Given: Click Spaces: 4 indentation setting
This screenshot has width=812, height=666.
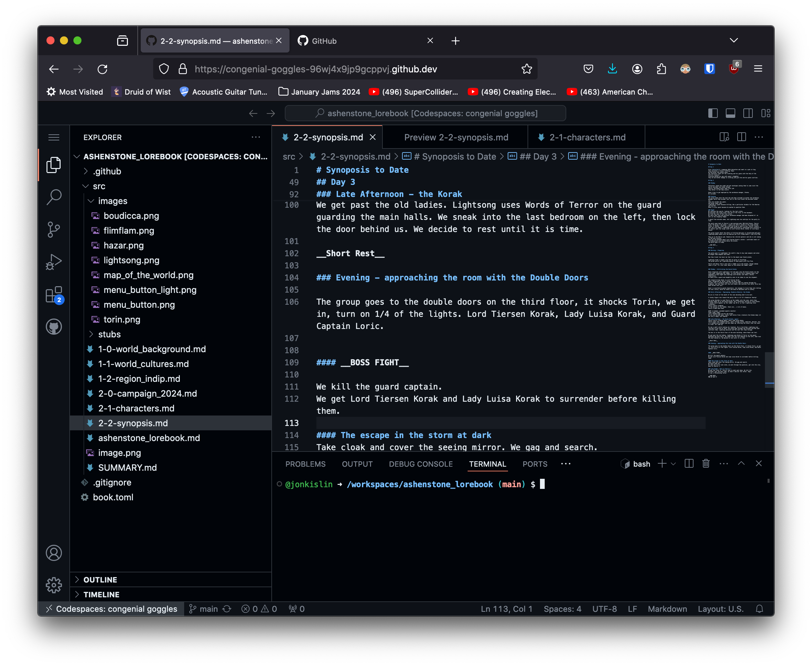Looking at the screenshot, I should (x=562, y=609).
